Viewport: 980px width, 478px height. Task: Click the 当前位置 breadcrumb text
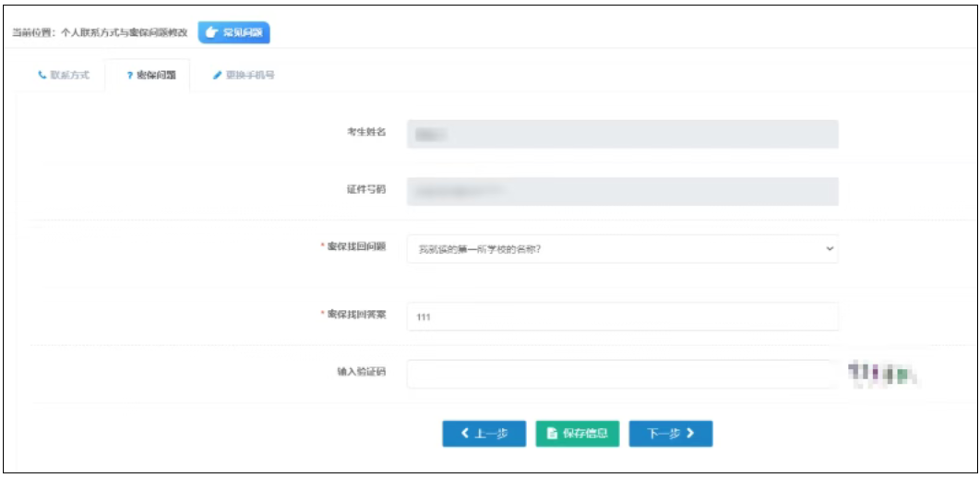[x=100, y=33]
